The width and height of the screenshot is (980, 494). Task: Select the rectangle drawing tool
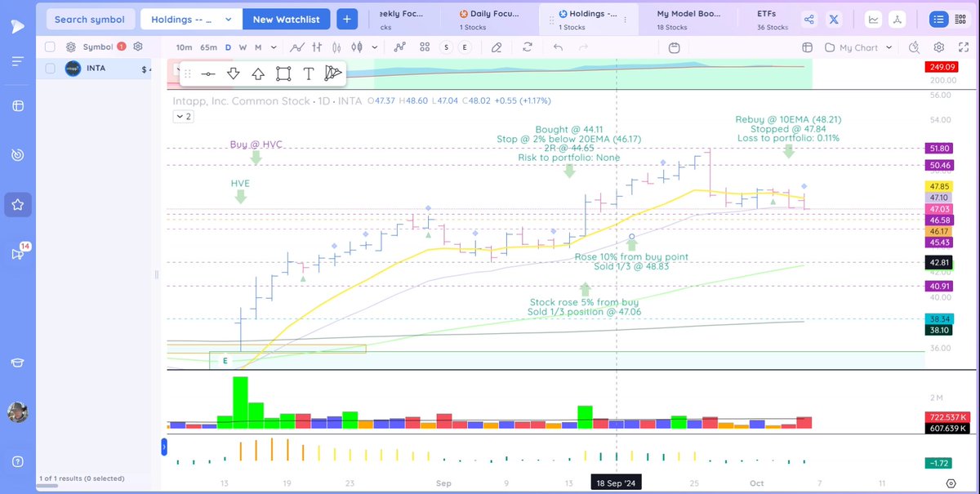click(x=283, y=73)
